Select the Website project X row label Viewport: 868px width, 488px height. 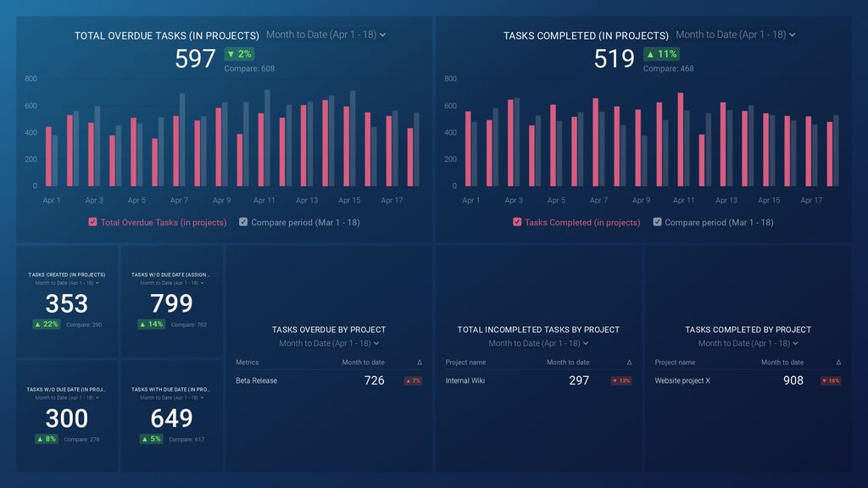[682, 381]
